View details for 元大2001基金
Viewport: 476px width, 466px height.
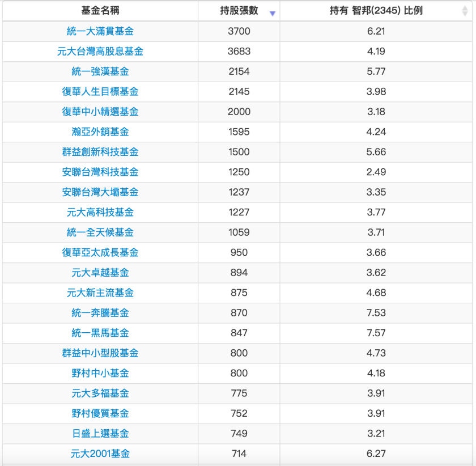(x=100, y=454)
